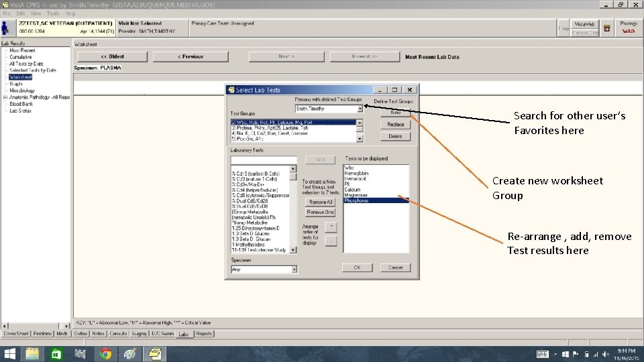Open the Help menu

point(70,13)
